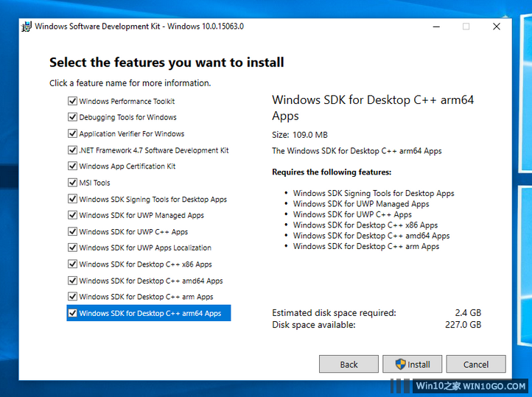
Task: Click the Back button
Action: point(349,364)
